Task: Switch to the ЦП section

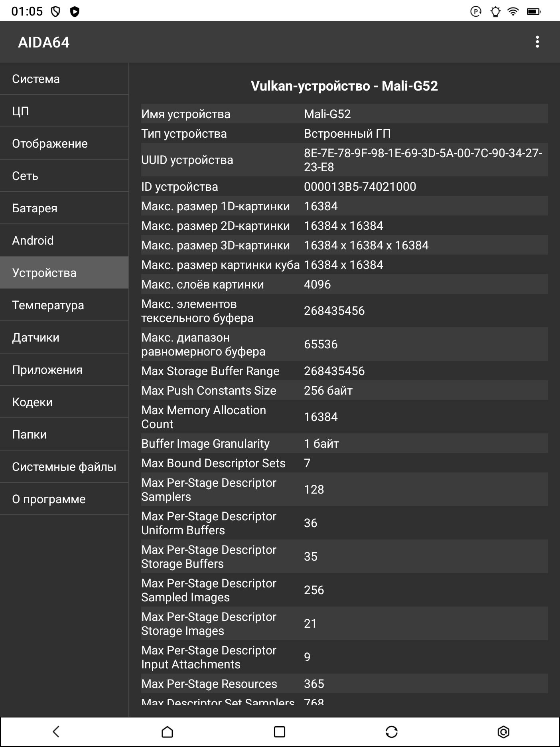Action: point(64,111)
